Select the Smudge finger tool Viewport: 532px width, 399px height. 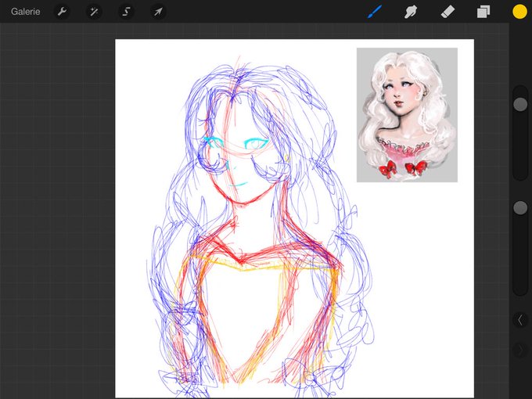coord(411,12)
